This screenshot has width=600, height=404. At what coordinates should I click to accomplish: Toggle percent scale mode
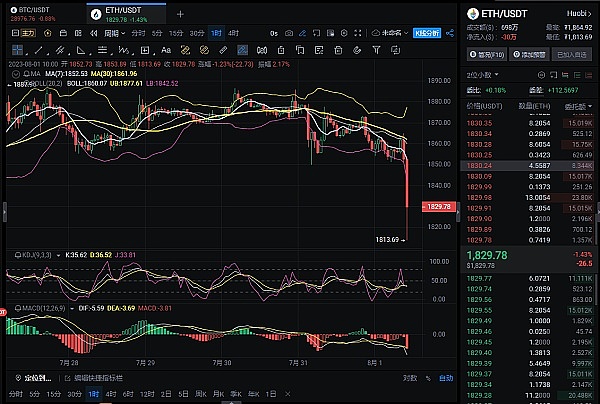[x=428, y=378]
